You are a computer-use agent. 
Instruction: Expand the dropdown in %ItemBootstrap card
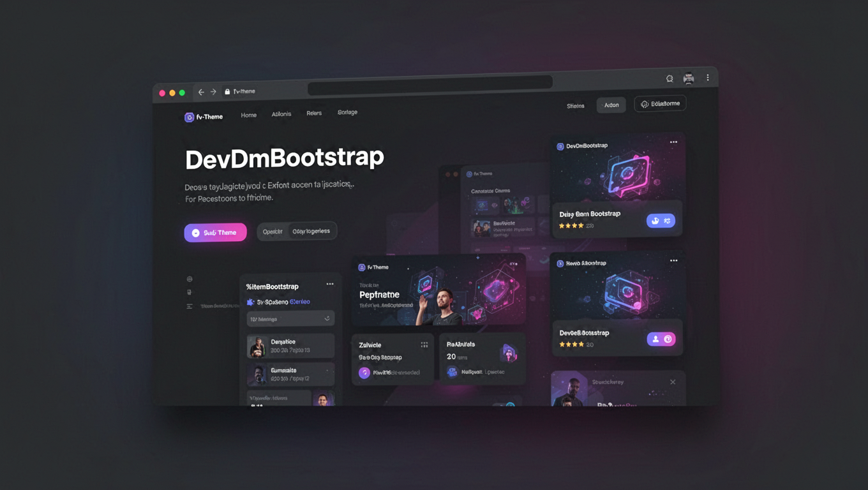tap(290, 318)
